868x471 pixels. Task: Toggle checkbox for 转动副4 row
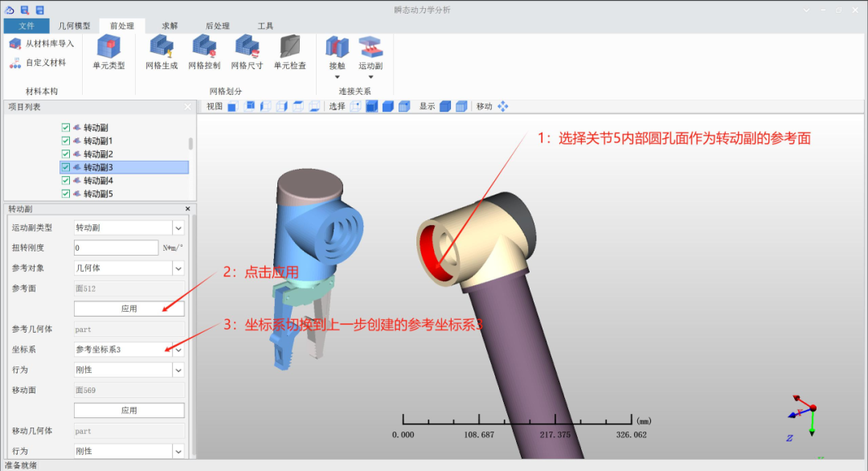66,180
